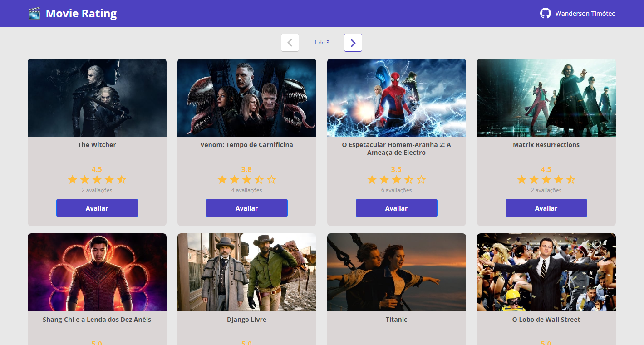Image resolution: width=644 pixels, height=345 pixels.
Task: Open the Venom movie poster
Action: (247, 98)
